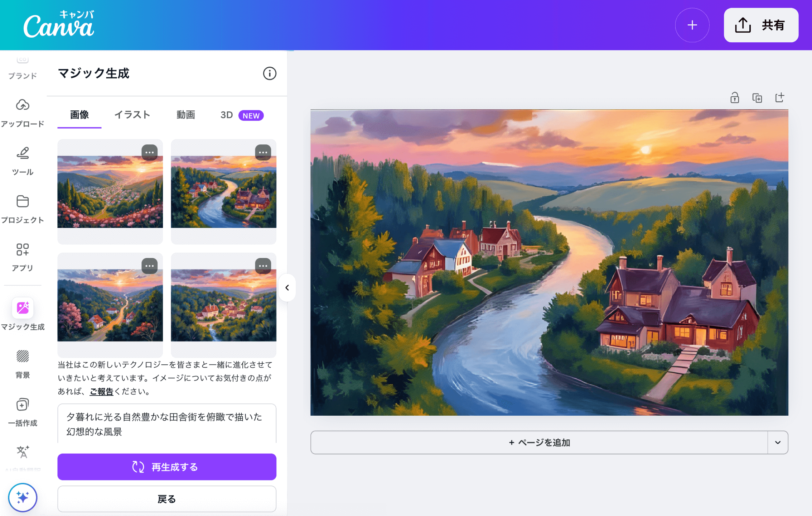Click the sparkle assistant button
812x516 pixels.
23,497
